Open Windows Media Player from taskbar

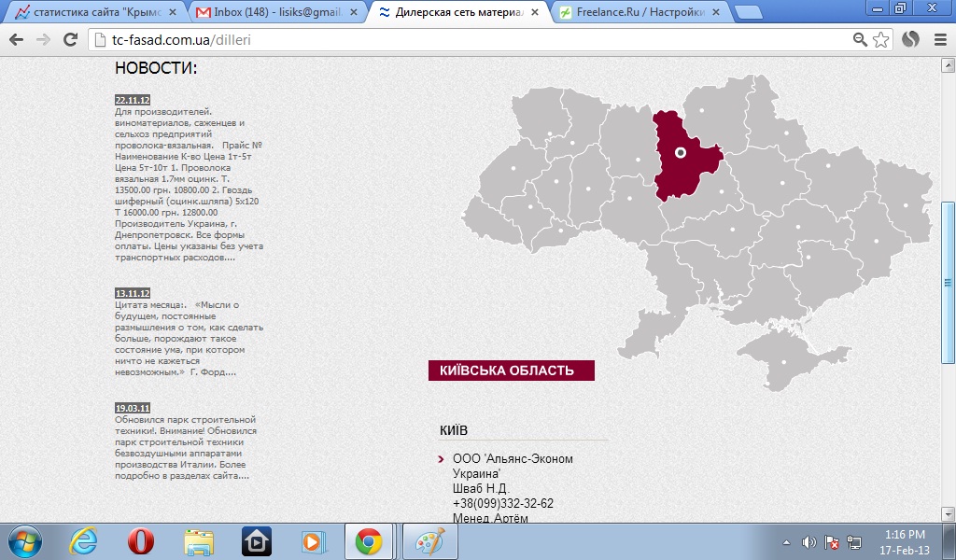tap(314, 541)
